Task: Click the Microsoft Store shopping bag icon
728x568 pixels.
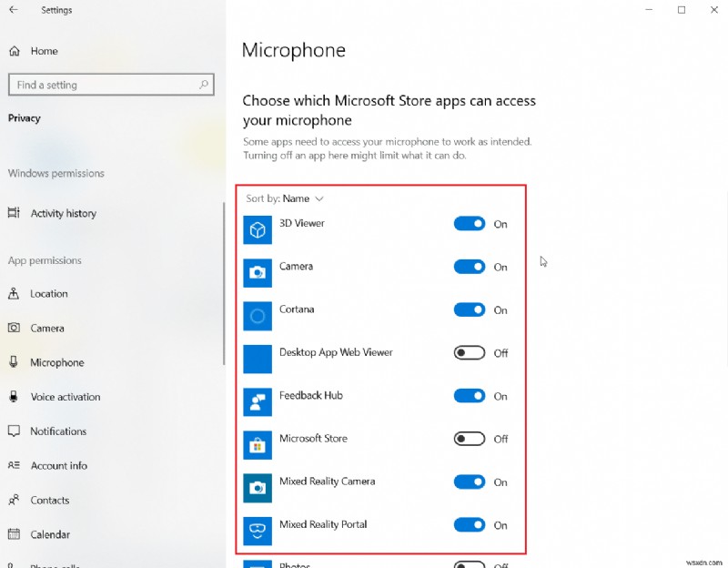Action: 257,444
